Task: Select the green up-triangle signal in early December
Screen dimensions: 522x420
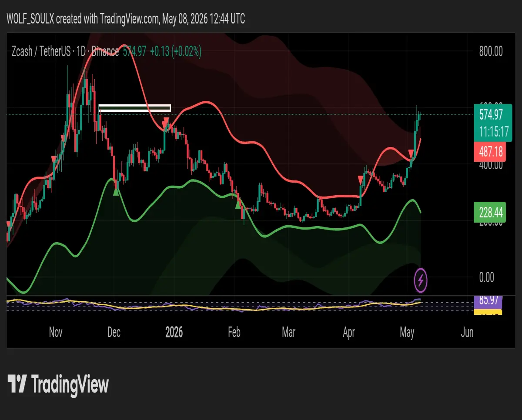Action: [x=116, y=191]
